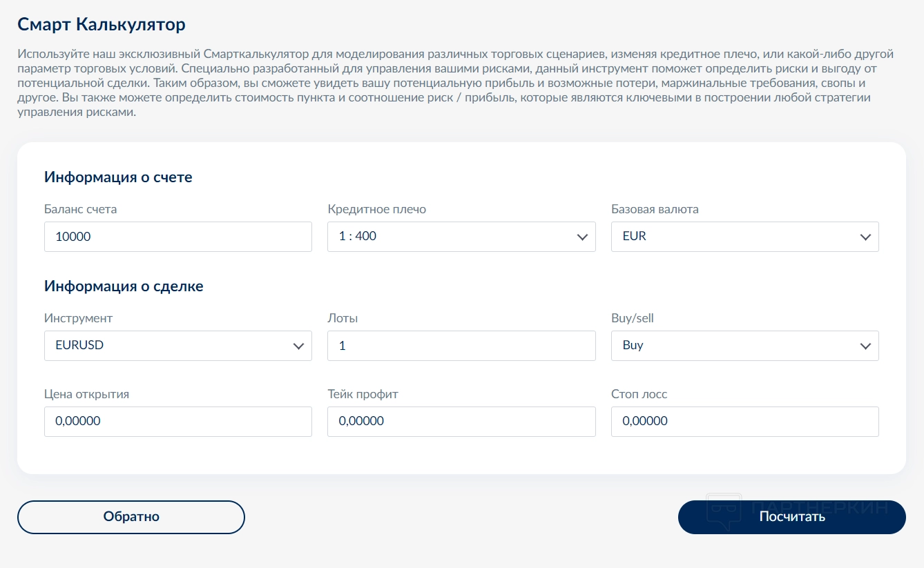The image size is (924, 568).
Task: Click the Инструмент field label
Action: [x=78, y=318]
